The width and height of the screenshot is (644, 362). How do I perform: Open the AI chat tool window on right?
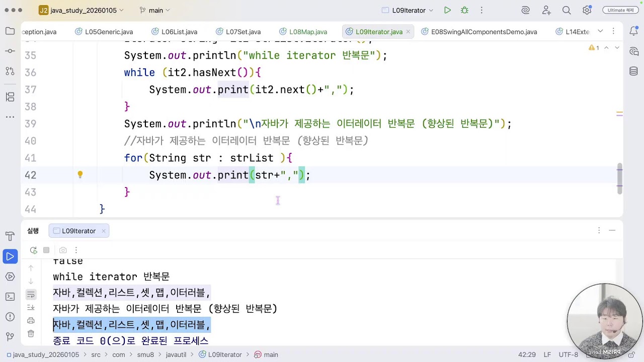tap(633, 51)
